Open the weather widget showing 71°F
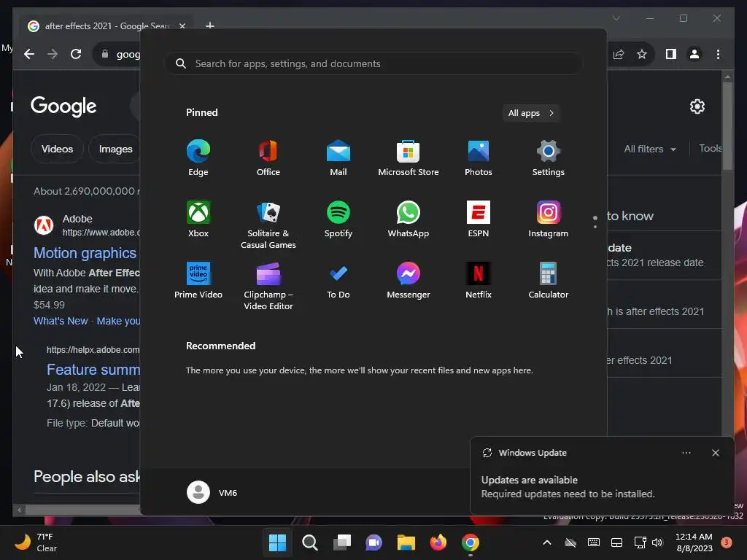Image resolution: width=747 pixels, height=560 pixels. (x=36, y=542)
